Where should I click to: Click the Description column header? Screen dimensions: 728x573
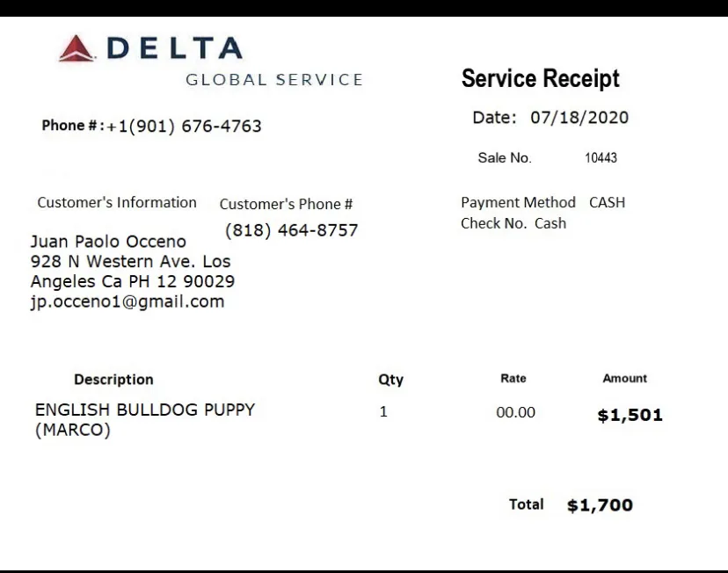click(113, 380)
